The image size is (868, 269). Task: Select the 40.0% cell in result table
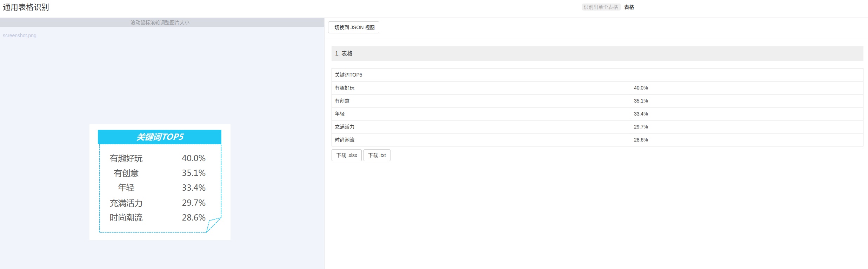[x=641, y=88]
